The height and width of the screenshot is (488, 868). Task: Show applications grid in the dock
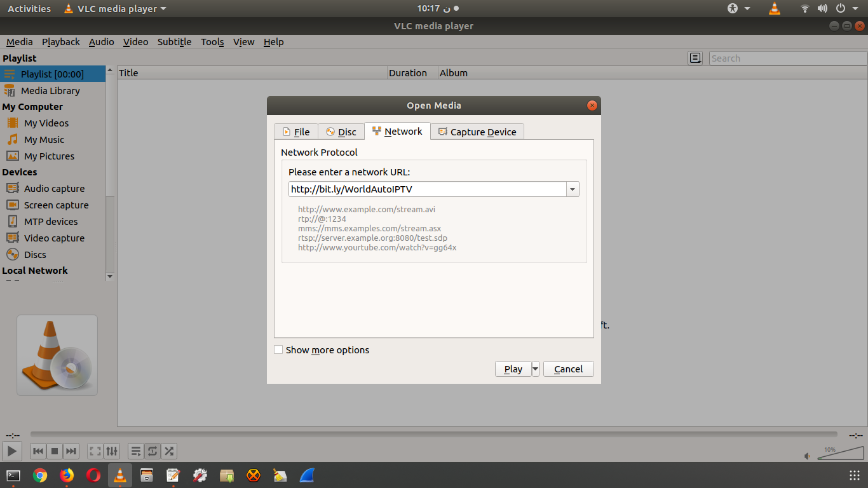tap(855, 475)
